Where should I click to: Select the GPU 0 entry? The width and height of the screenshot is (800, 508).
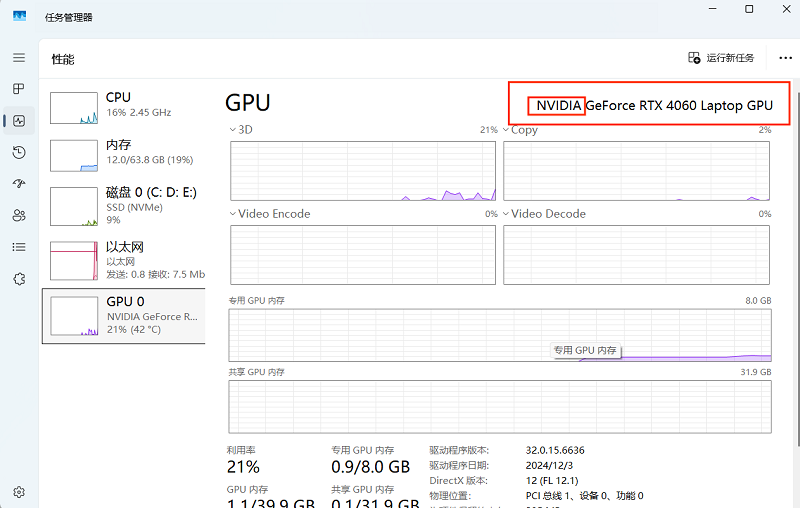(x=124, y=316)
